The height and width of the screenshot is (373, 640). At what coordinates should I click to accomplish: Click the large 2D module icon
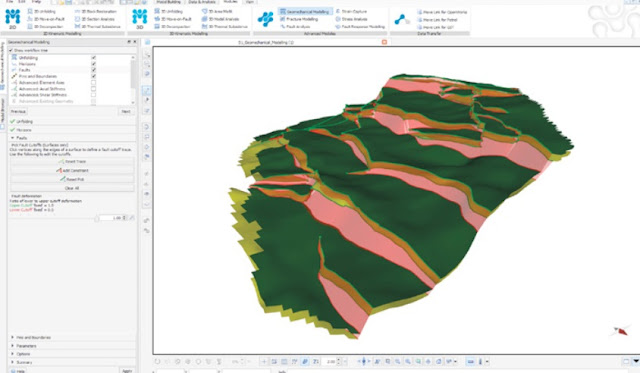point(13,18)
